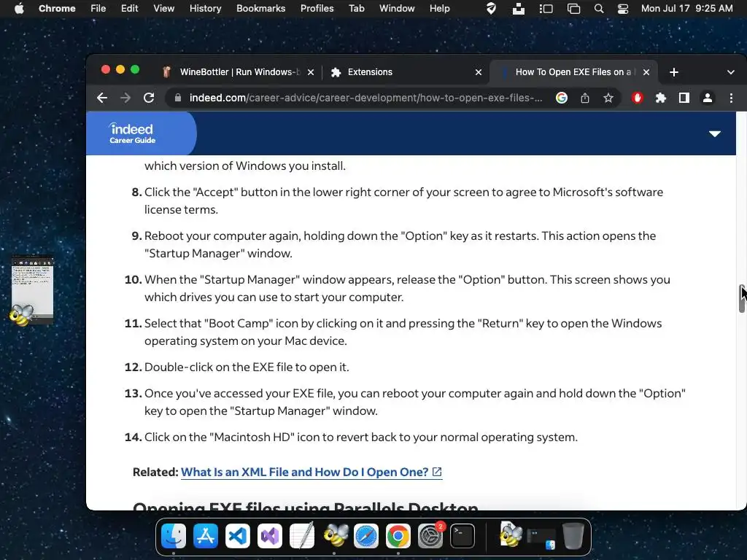Select the How To Open EXE Files tab
Image resolution: width=747 pixels, height=560 pixels.
[x=573, y=72]
